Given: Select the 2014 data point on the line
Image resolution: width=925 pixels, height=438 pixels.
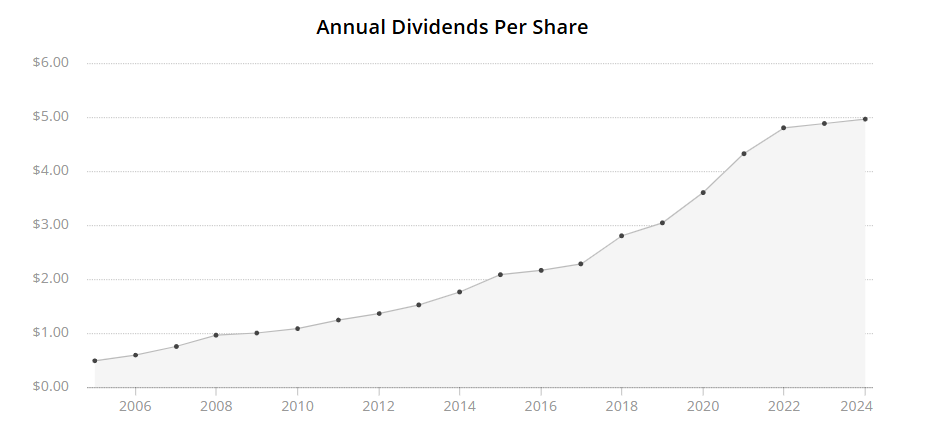Looking at the screenshot, I should [x=459, y=292].
